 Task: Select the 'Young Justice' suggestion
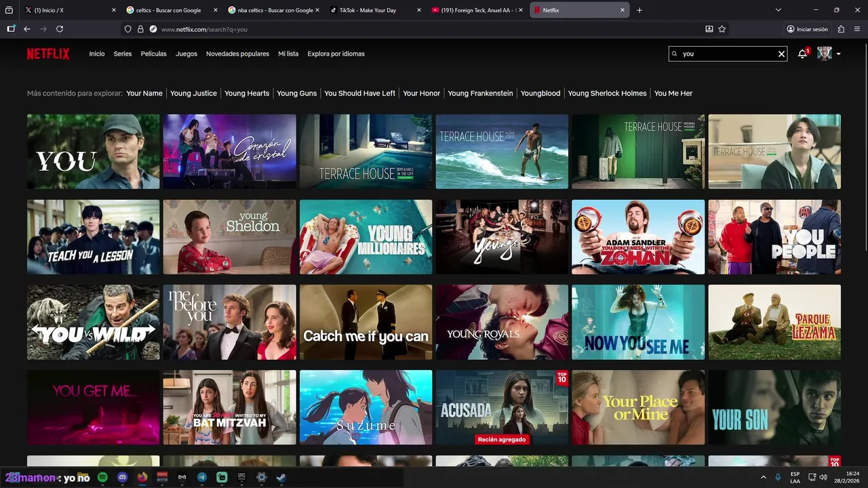pos(193,94)
